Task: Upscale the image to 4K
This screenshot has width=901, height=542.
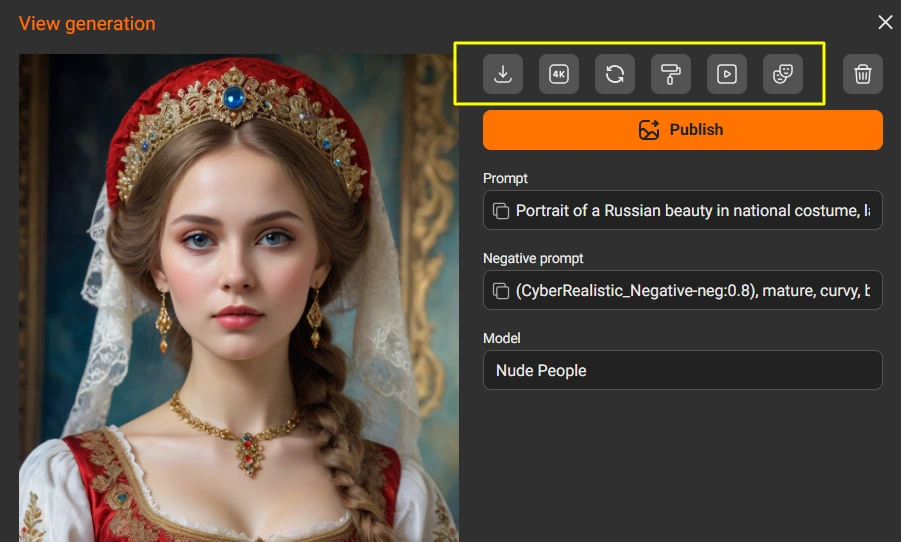Action: 559,74
